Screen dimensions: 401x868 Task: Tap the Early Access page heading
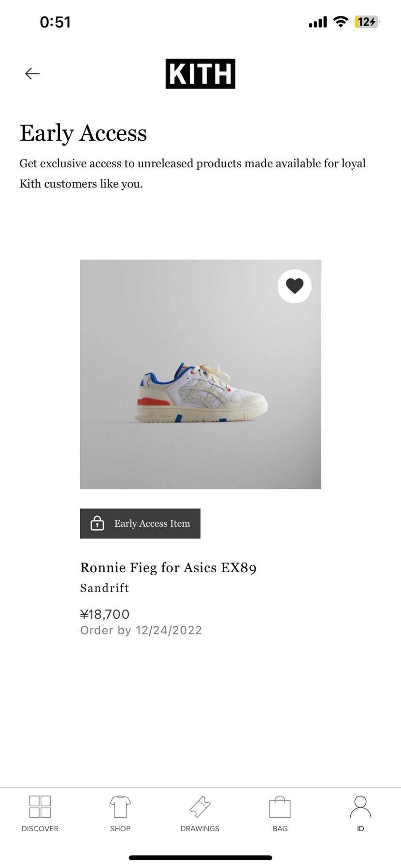pyautogui.click(x=83, y=133)
